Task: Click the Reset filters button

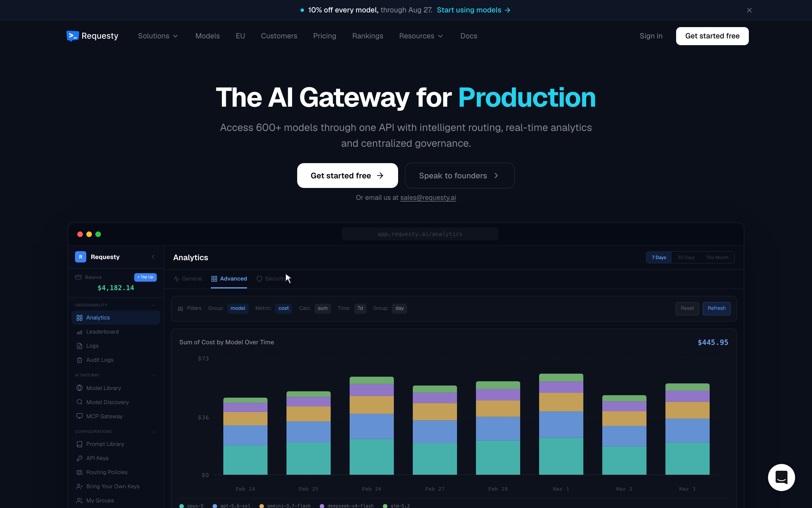Action: [x=687, y=308]
